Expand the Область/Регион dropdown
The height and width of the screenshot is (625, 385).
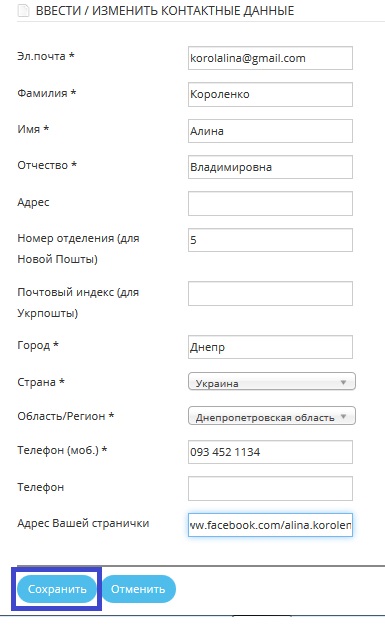point(271,416)
